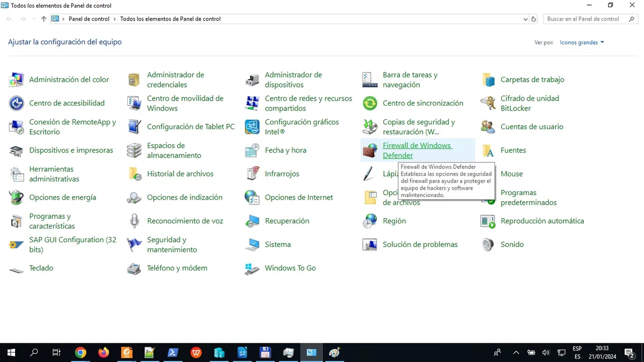Open the Recuperación icon
Image resolution: width=644 pixels, height=362 pixels.
click(x=252, y=221)
